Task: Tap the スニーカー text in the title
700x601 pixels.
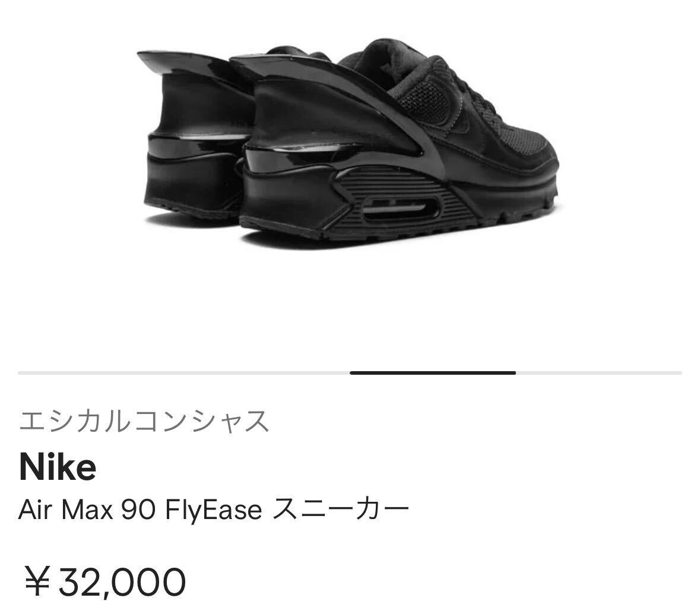Action: click(341, 510)
